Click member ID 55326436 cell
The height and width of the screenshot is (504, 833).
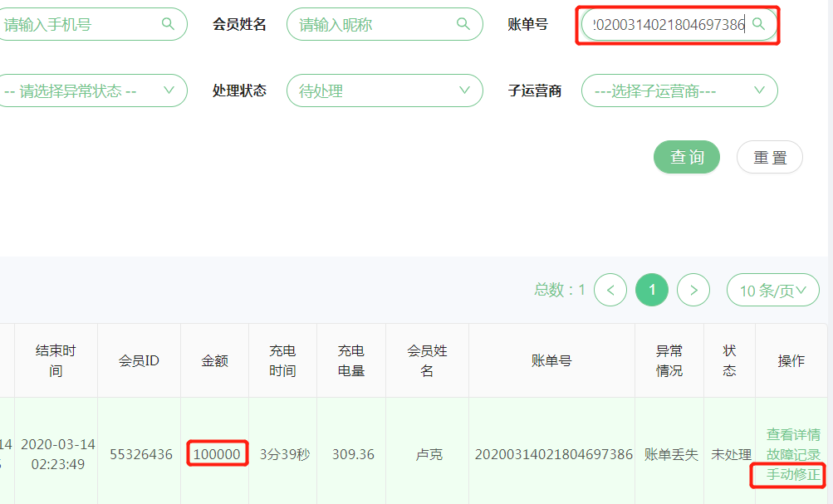point(141,455)
